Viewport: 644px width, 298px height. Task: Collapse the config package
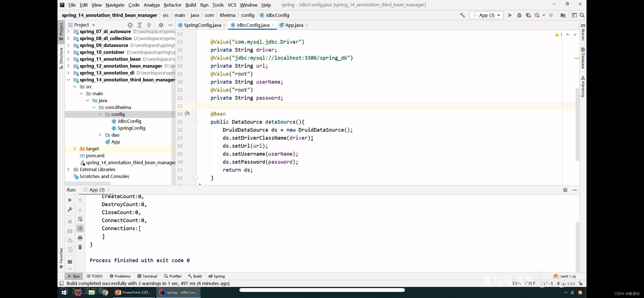(x=100, y=114)
